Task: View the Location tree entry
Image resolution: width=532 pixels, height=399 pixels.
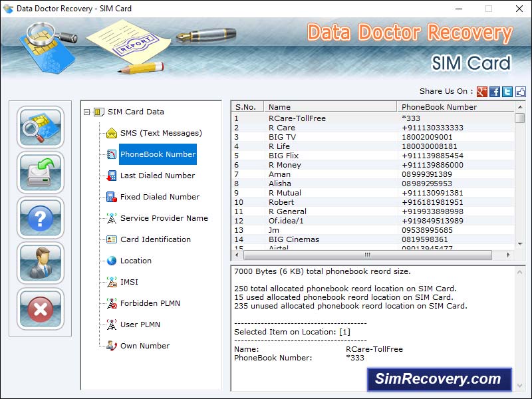Action: click(x=136, y=261)
